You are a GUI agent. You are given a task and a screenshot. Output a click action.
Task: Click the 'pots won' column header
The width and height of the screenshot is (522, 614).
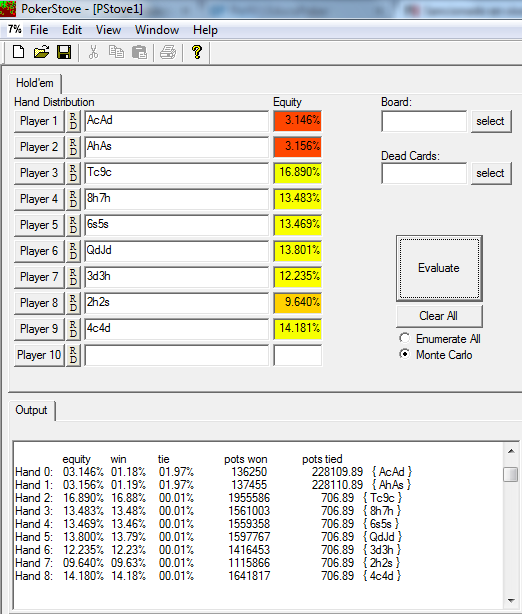[x=246, y=459]
